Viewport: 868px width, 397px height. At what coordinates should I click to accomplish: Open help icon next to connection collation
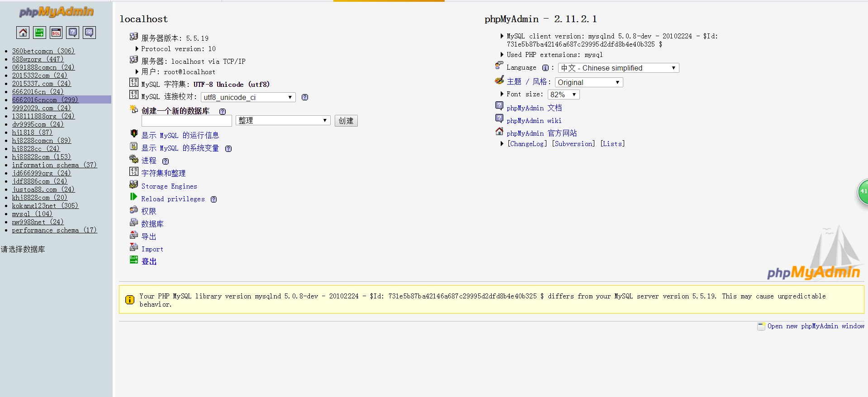click(x=305, y=97)
